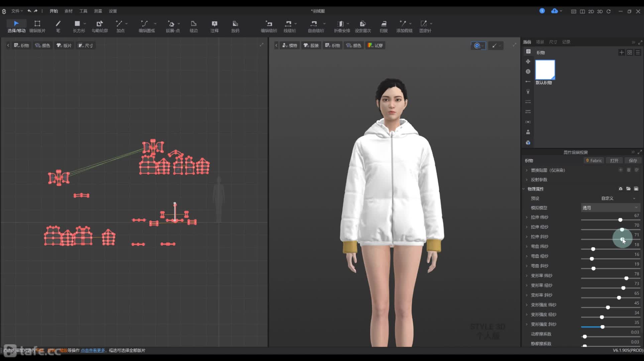Click the 打开 button
This screenshot has height=361, width=644.
(x=614, y=161)
